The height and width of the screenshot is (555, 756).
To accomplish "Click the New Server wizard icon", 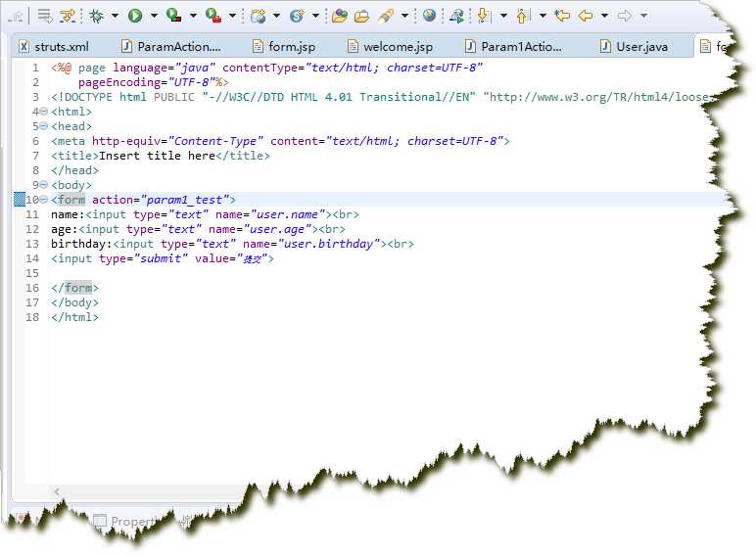I will click(x=258, y=16).
